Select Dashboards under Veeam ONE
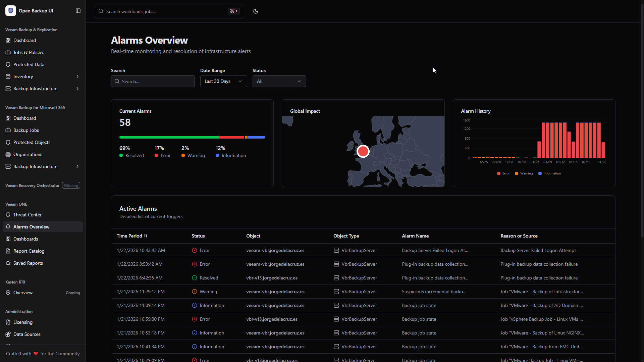644x362 pixels. 26,239
